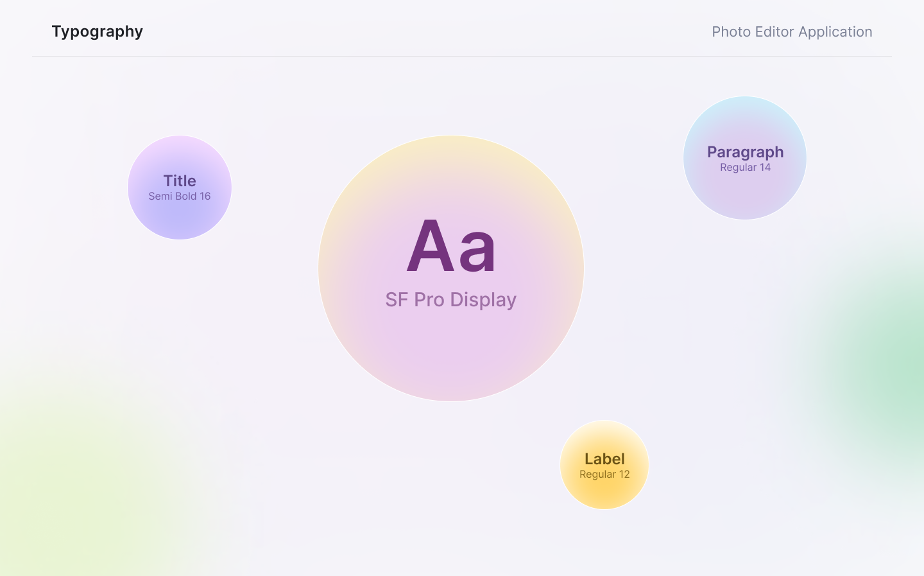The height and width of the screenshot is (576, 924).
Task: Click the large lowercase "a" glyph
Action: click(478, 250)
